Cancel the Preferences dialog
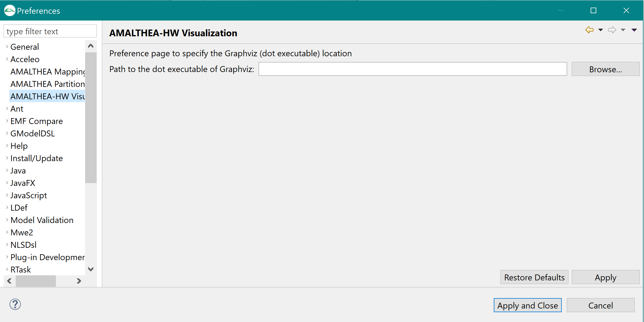The height and width of the screenshot is (322, 644). point(600,305)
